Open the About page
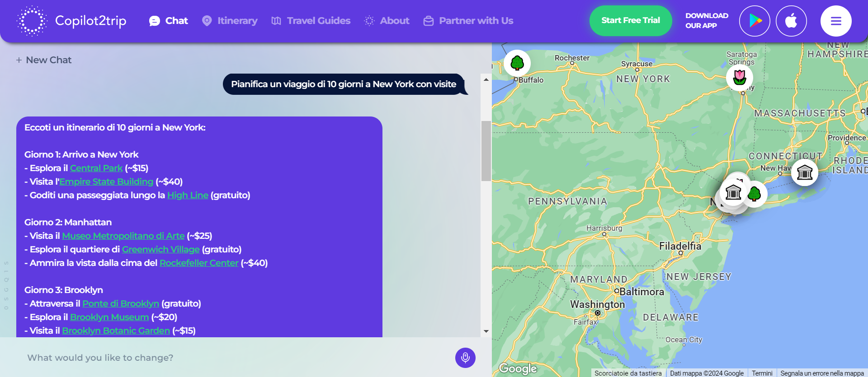The width and height of the screenshot is (868, 377). coord(387,21)
